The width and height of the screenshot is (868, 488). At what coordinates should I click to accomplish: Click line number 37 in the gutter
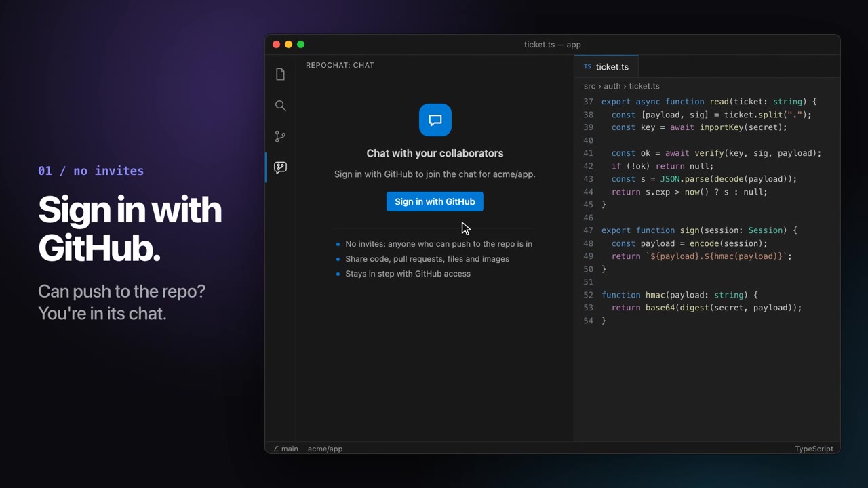point(588,102)
